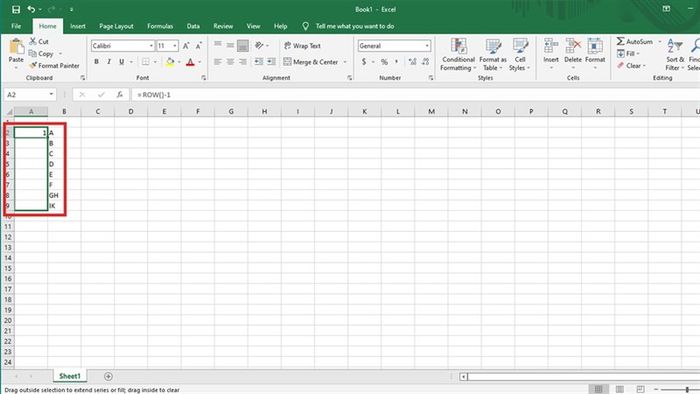700x394 pixels.
Task: Cut the selection with Cut
Action: click(x=38, y=41)
